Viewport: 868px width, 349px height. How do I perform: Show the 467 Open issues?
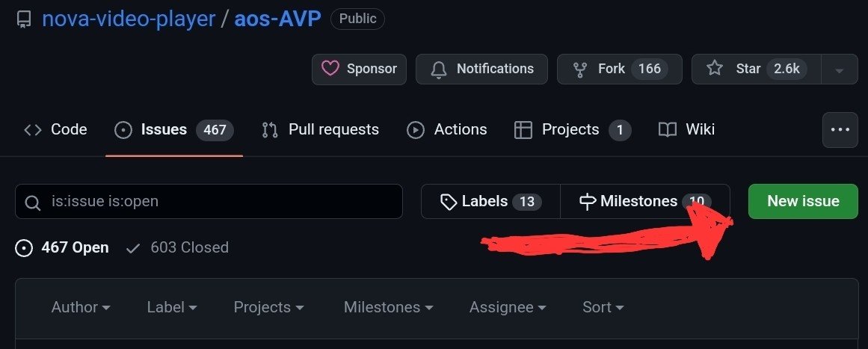[63, 247]
